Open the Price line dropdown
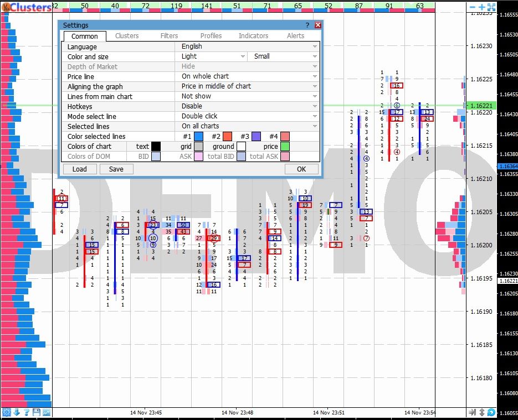518x420 pixels. (248, 76)
